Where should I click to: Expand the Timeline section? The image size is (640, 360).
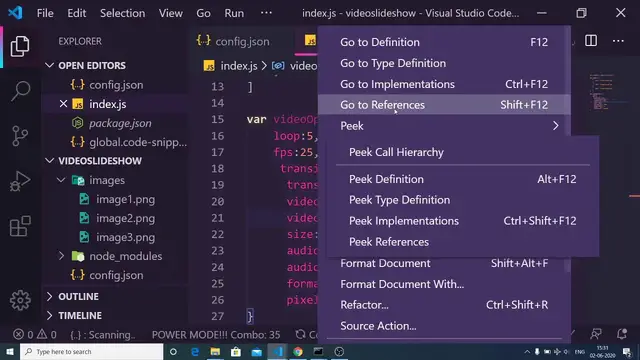49,316
